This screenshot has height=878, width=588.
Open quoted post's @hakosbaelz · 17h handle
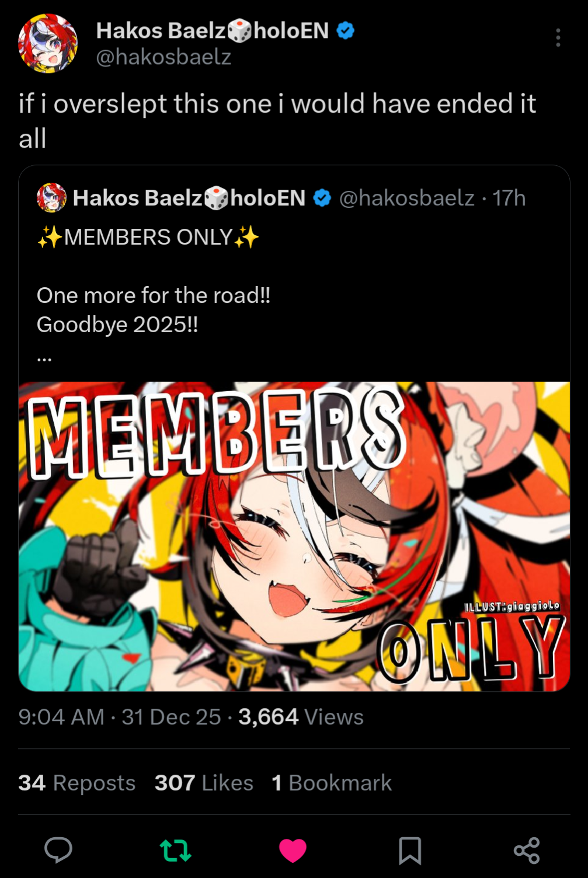(x=432, y=198)
